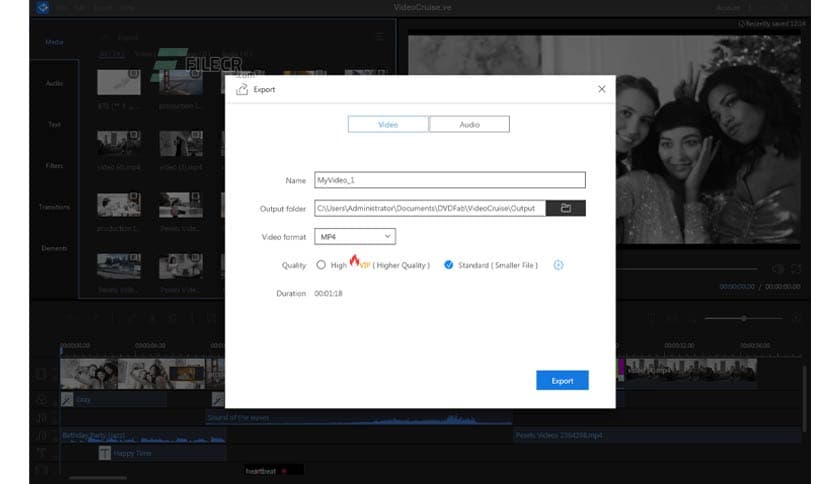Click the preview fullscreen icon
The width and height of the screenshot is (836, 484).
[x=795, y=269]
